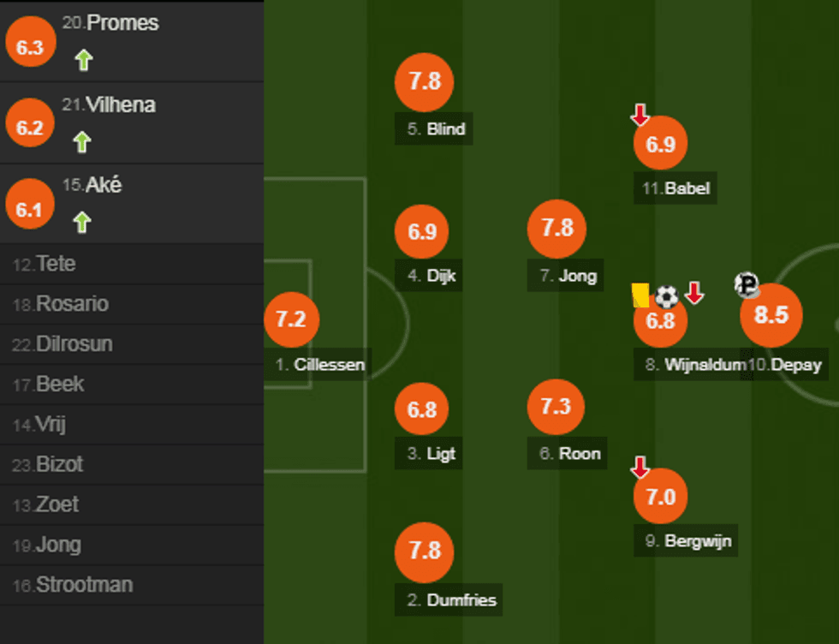Open the Dumfries player name label
Screen dimensions: 839x644
pyautogui.click(x=449, y=600)
